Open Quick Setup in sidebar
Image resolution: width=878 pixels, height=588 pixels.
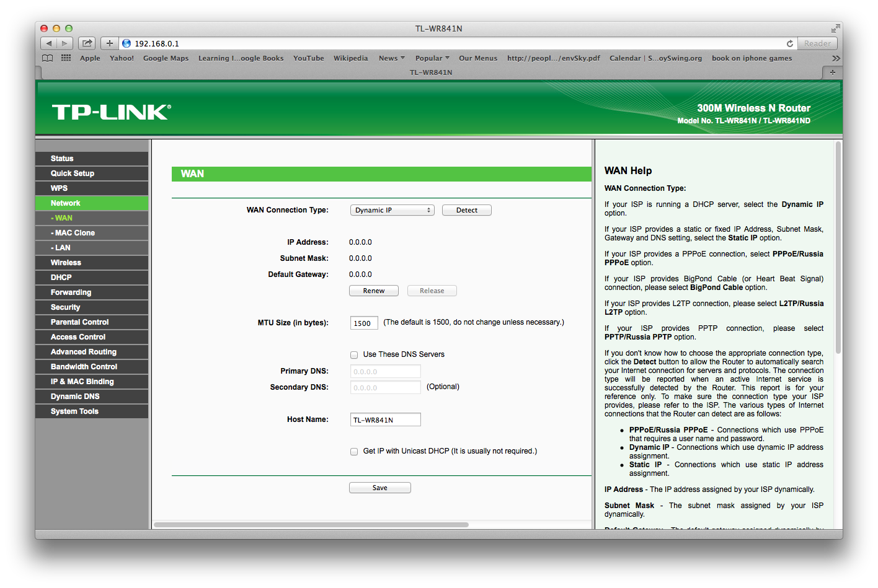[92, 173]
